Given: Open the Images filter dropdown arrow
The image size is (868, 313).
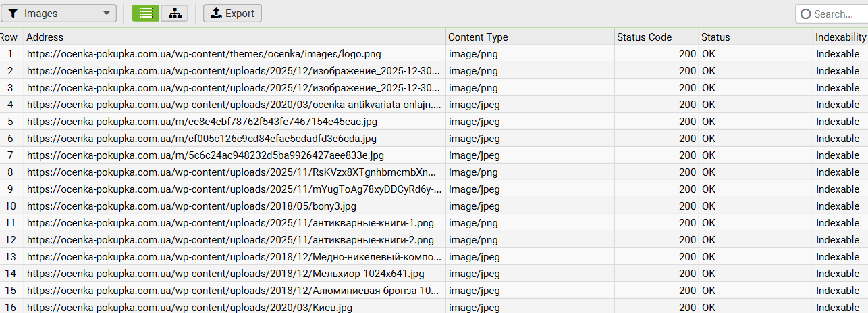Looking at the screenshot, I should tap(107, 14).
